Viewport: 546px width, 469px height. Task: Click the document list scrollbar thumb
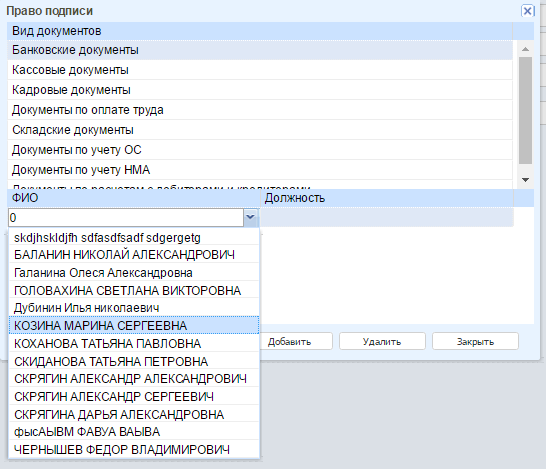[525, 110]
